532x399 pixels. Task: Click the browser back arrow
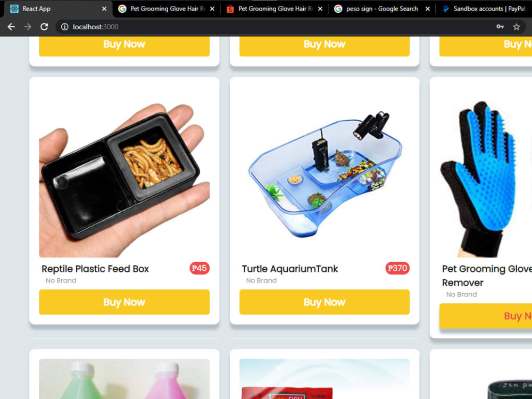11,27
